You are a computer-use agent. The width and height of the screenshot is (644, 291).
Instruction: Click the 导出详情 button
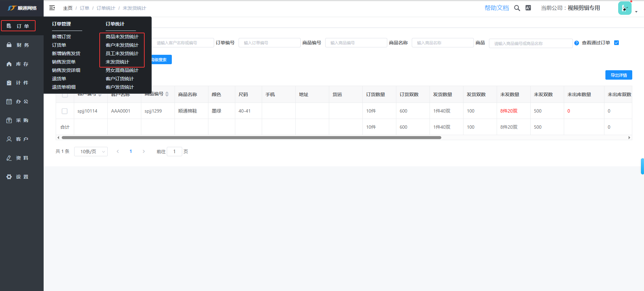click(618, 75)
